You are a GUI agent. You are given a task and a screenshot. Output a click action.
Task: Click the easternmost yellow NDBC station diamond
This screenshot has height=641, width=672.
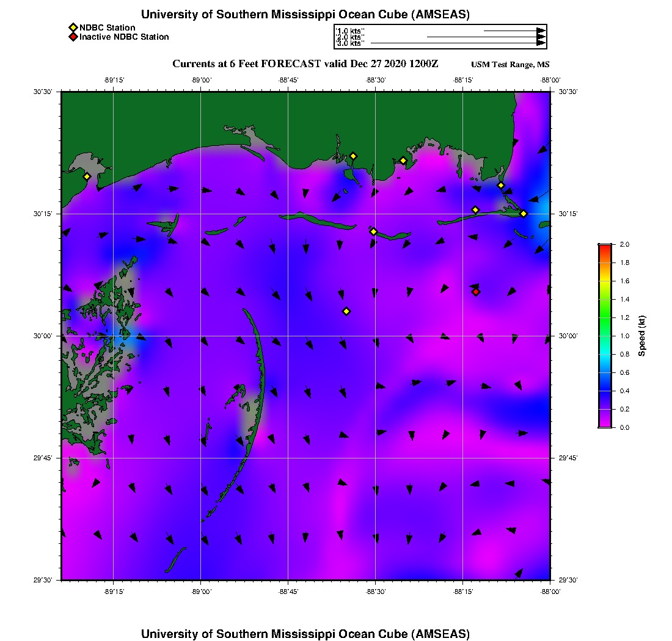point(524,213)
